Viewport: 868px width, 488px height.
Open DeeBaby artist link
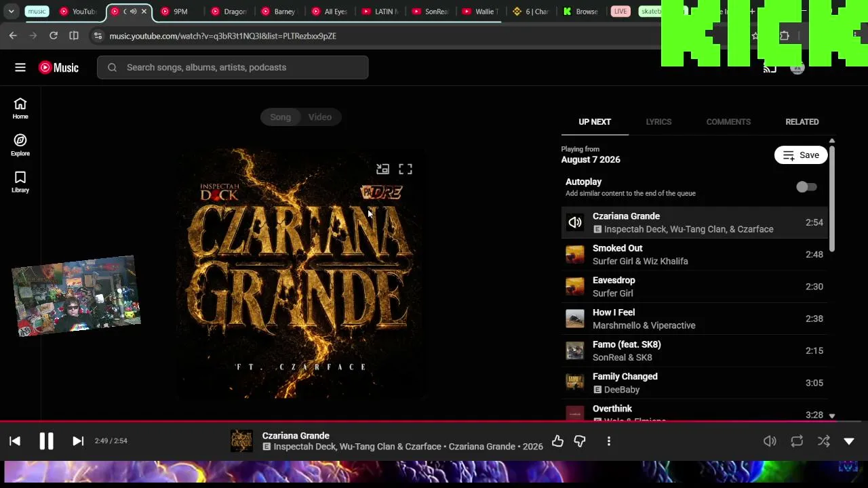pyautogui.click(x=622, y=390)
